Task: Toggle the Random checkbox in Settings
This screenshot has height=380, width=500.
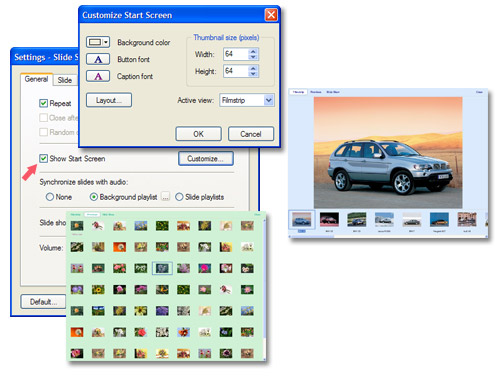Action: pyautogui.click(x=43, y=132)
